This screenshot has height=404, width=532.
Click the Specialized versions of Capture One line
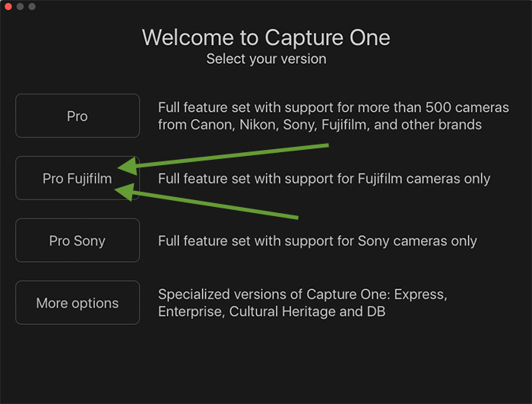click(302, 294)
